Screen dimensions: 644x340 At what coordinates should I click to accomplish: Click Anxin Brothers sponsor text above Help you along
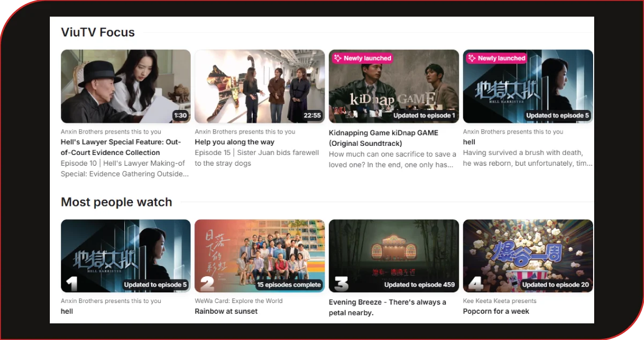(x=245, y=131)
